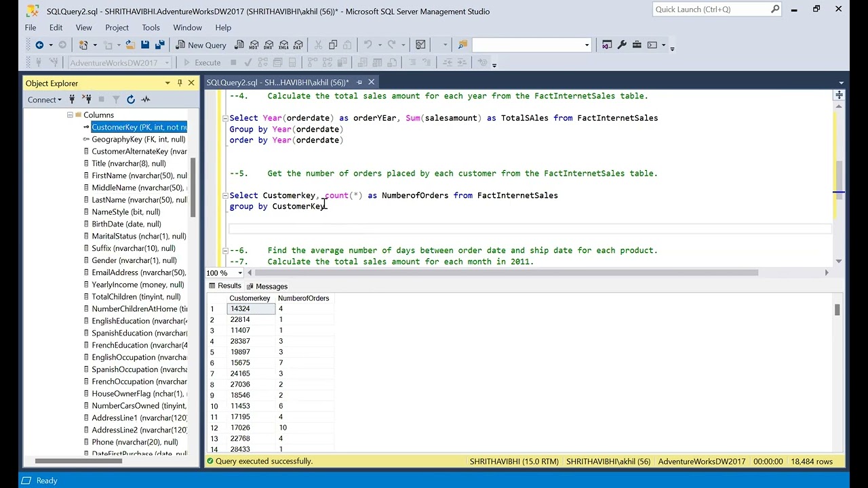
Task: Click the Copy toolbar icon
Action: pyautogui.click(x=332, y=45)
